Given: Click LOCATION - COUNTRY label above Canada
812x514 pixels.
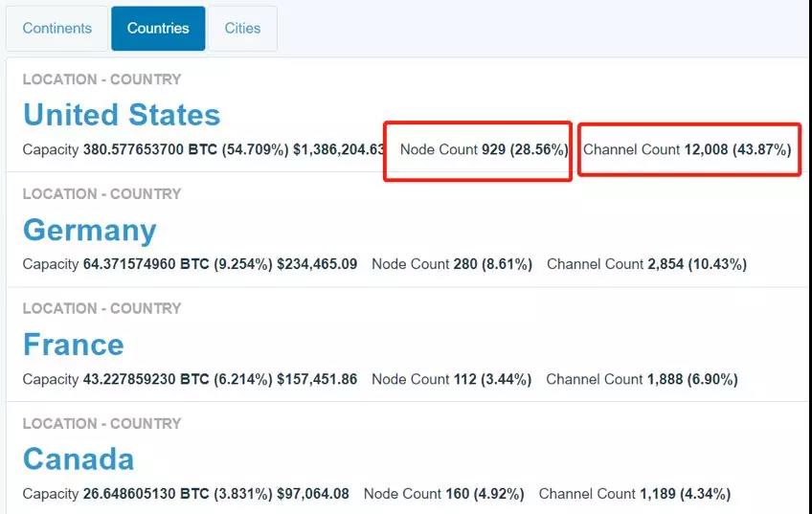Looking at the screenshot, I should click(x=102, y=423).
